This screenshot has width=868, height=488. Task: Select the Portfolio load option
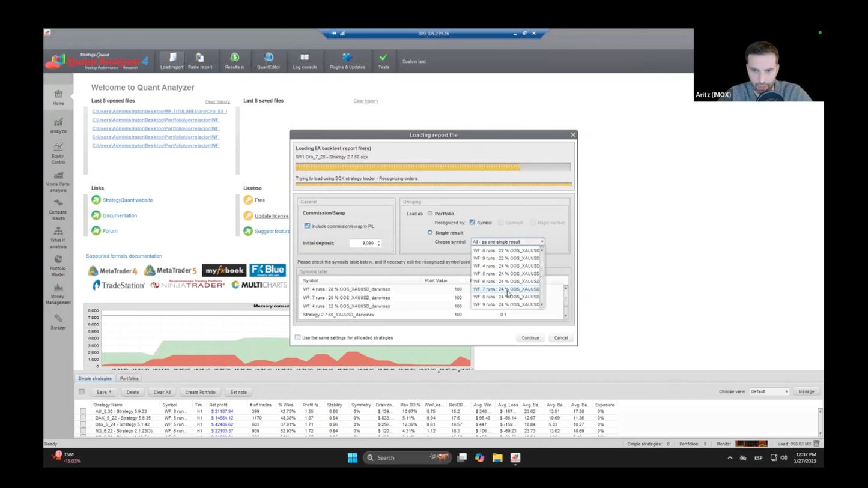click(x=430, y=214)
